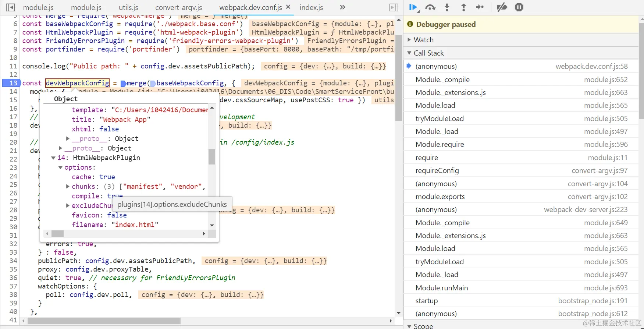Switch to the convert-argv.js tab
644x329 pixels.
(179, 7)
